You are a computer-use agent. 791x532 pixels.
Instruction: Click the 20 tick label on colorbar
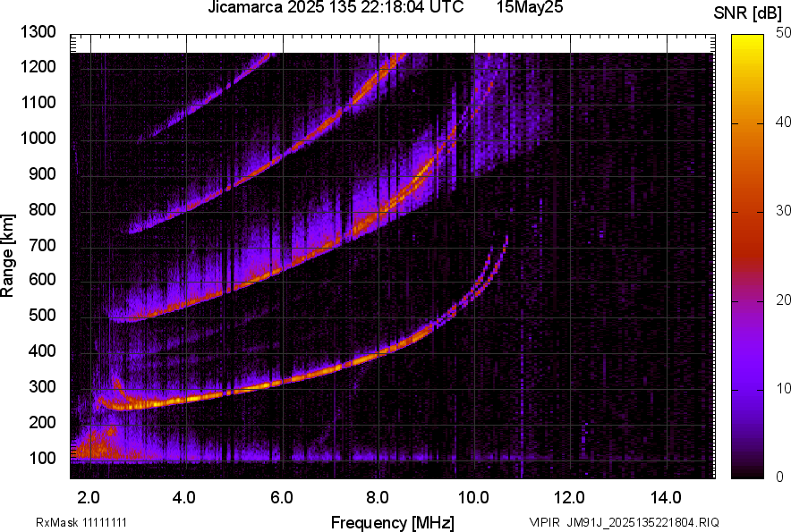(784, 300)
